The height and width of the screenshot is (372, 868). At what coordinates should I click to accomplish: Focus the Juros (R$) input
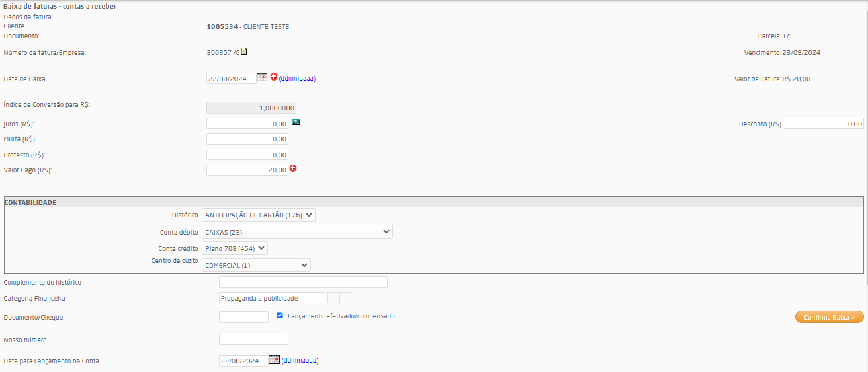pyautogui.click(x=247, y=123)
